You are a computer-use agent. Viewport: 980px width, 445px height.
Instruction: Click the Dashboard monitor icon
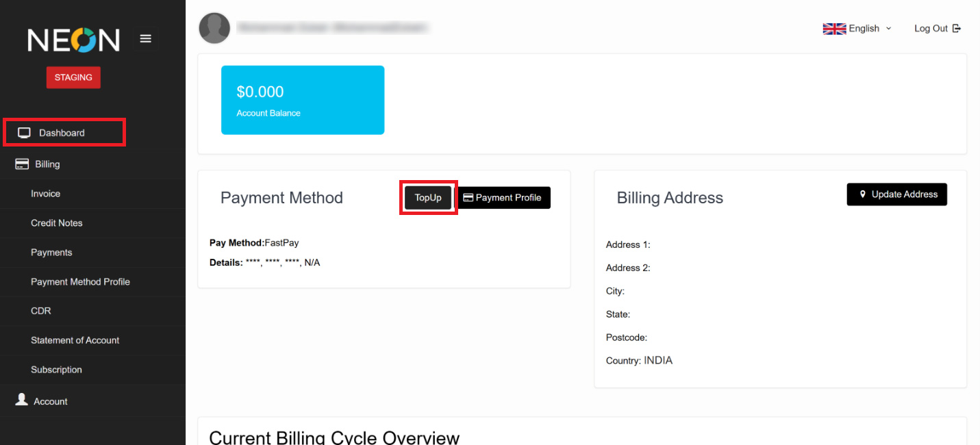(24, 133)
